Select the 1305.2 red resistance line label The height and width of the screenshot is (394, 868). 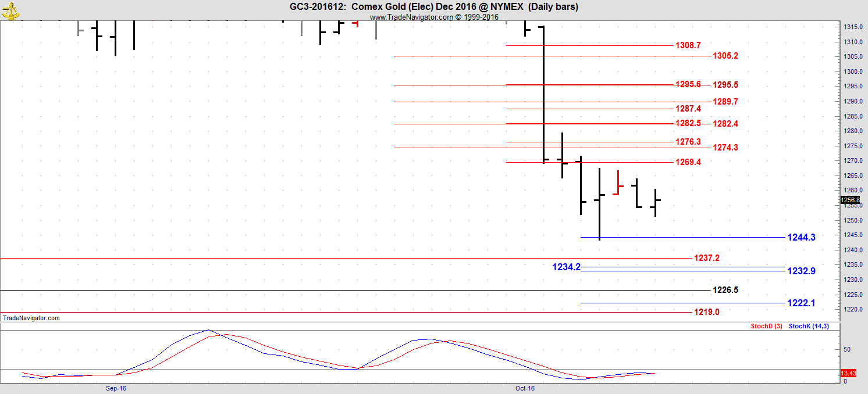click(725, 56)
